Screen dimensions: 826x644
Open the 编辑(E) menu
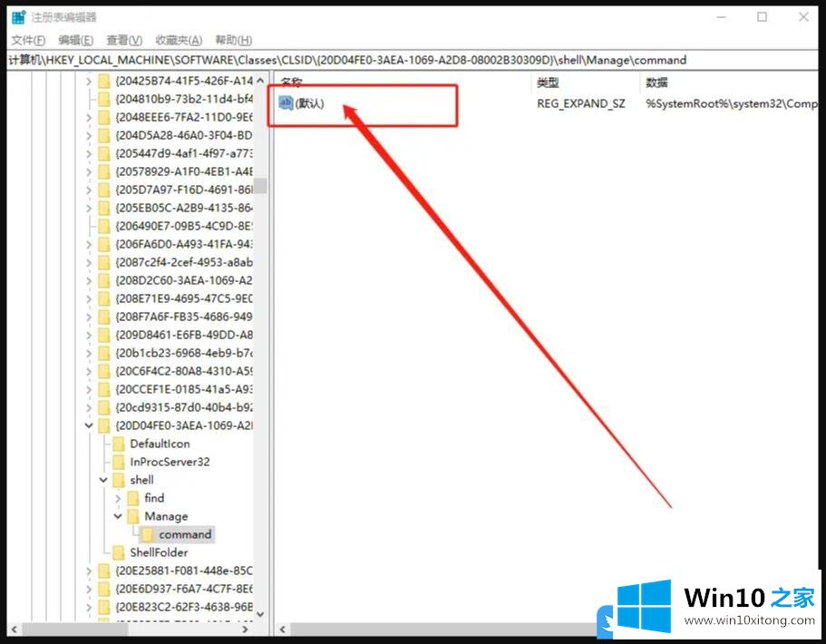[x=75, y=40]
